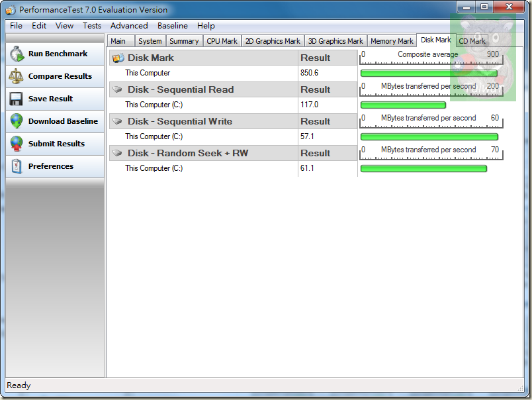Click the Random Seek value 61.1
The height and width of the screenshot is (400, 532).
(x=308, y=168)
